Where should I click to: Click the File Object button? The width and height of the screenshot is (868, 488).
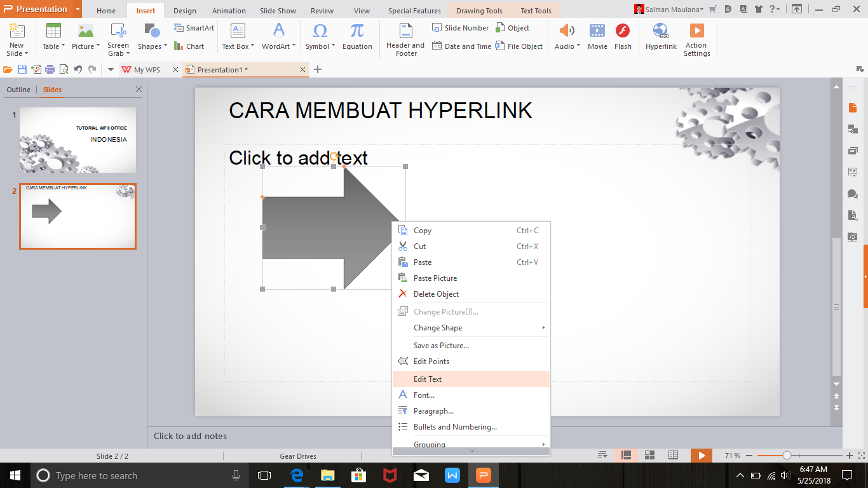pos(519,46)
